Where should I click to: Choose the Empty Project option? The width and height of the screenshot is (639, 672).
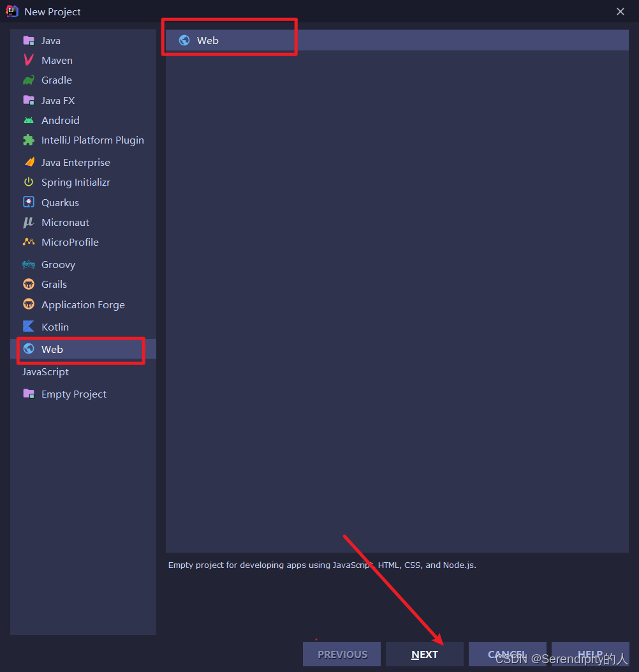72,394
